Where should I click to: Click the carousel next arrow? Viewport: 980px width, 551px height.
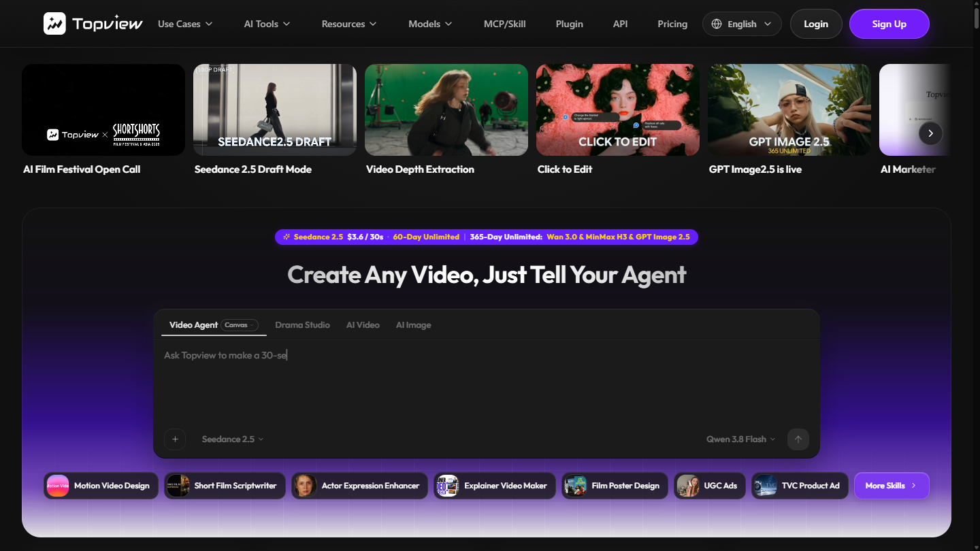coord(931,133)
